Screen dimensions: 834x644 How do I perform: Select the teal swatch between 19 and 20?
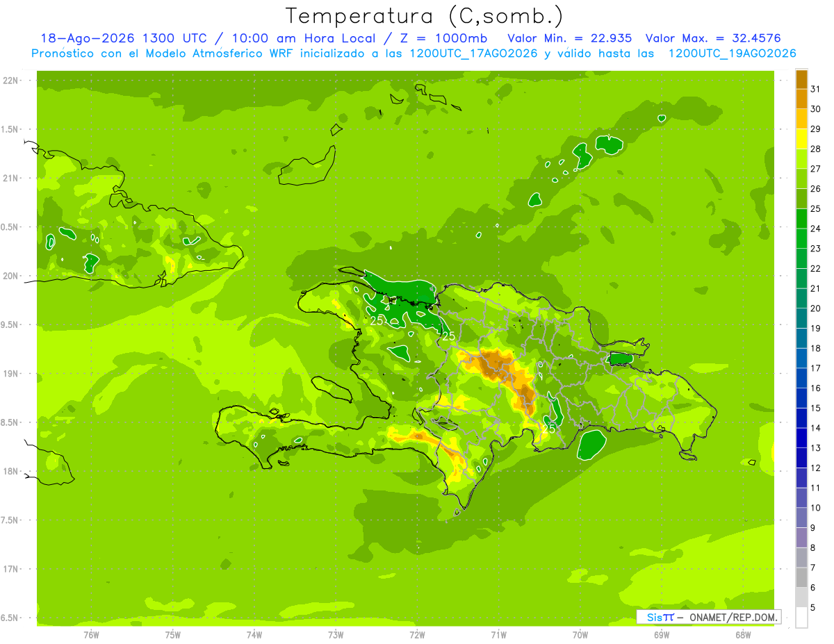point(801,318)
